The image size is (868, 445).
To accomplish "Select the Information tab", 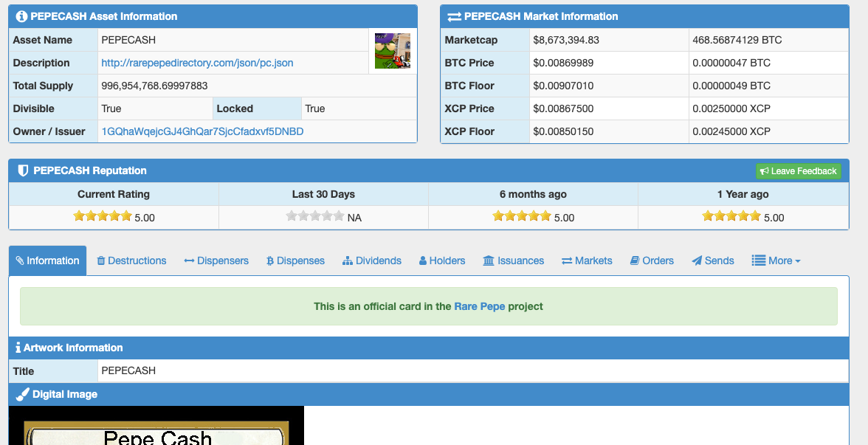I will click(47, 261).
